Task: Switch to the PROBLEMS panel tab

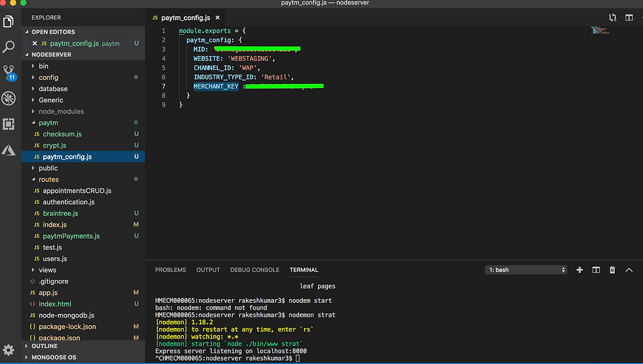Action: point(171,270)
